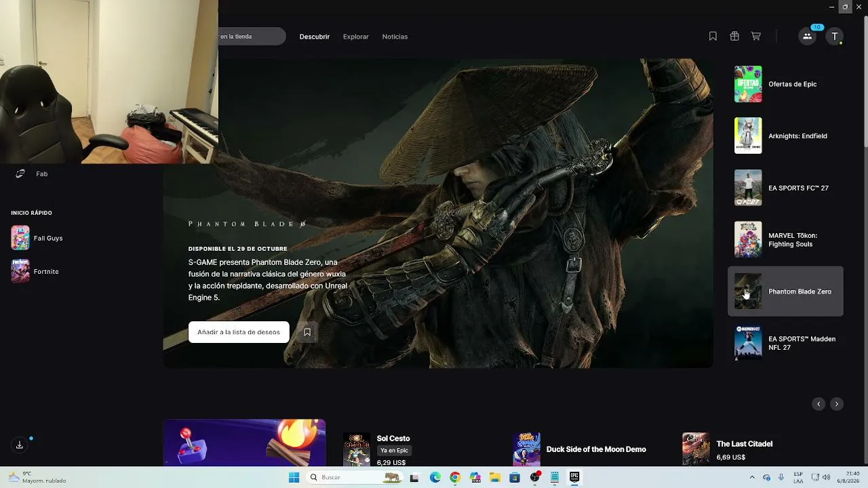Click the joystick promo banner
The width and height of the screenshot is (868, 488).
[x=244, y=443]
